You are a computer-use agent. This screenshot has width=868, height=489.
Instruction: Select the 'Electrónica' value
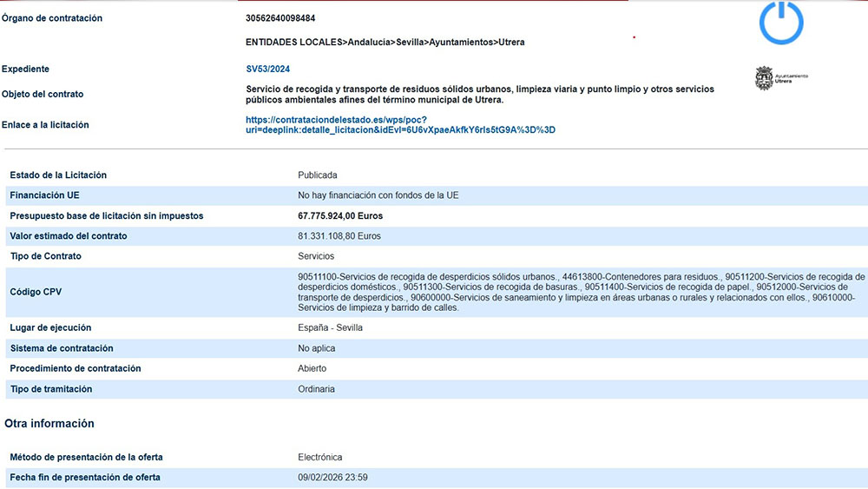click(x=320, y=458)
